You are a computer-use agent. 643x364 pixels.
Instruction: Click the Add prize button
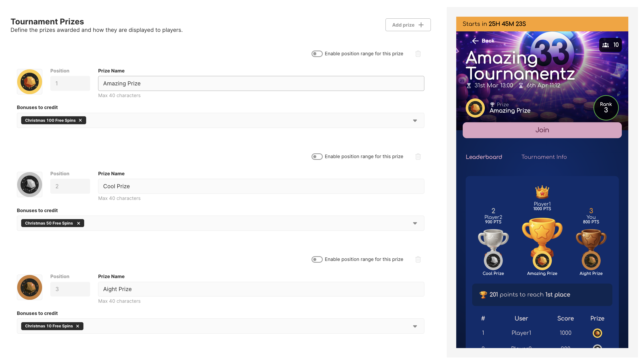[408, 25]
